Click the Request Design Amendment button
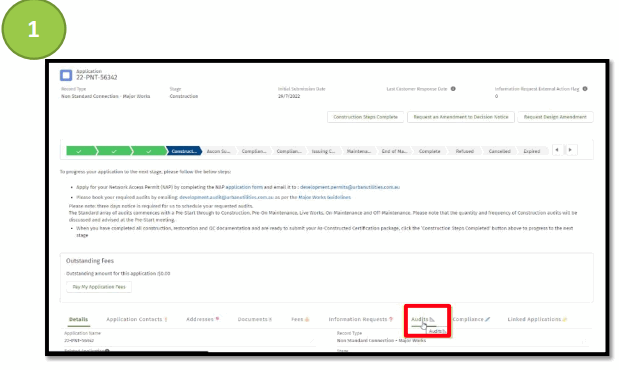 click(x=555, y=117)
